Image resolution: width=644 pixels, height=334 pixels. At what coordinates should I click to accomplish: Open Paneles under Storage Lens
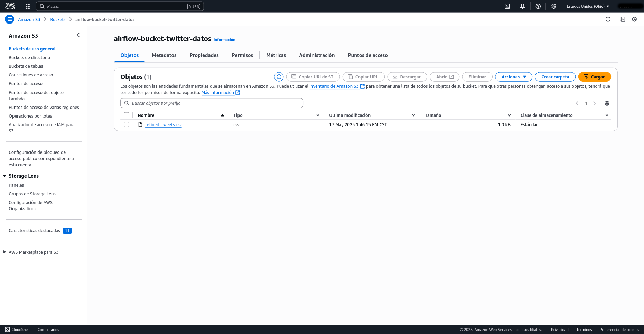coord(16,185)
